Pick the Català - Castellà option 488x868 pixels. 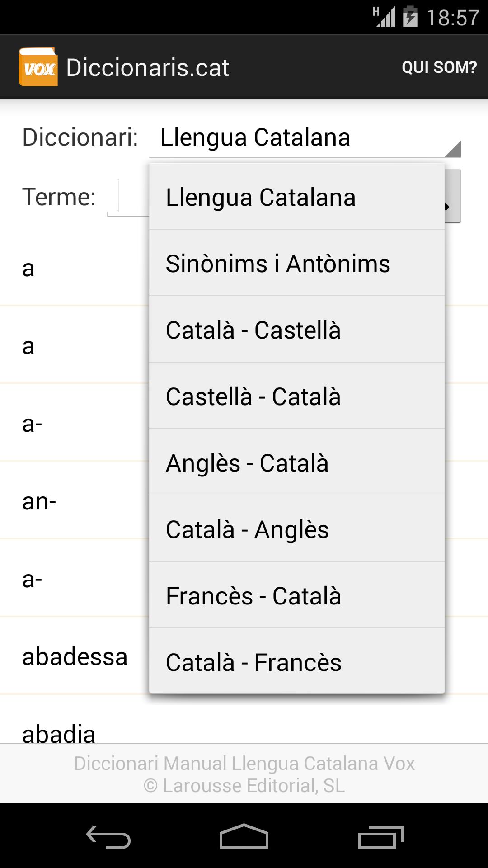tap(296, 330)
